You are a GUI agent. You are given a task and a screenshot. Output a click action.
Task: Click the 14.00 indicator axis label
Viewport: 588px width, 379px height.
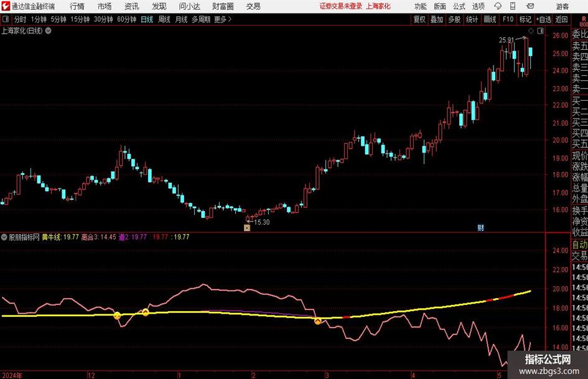coord(560,347)
